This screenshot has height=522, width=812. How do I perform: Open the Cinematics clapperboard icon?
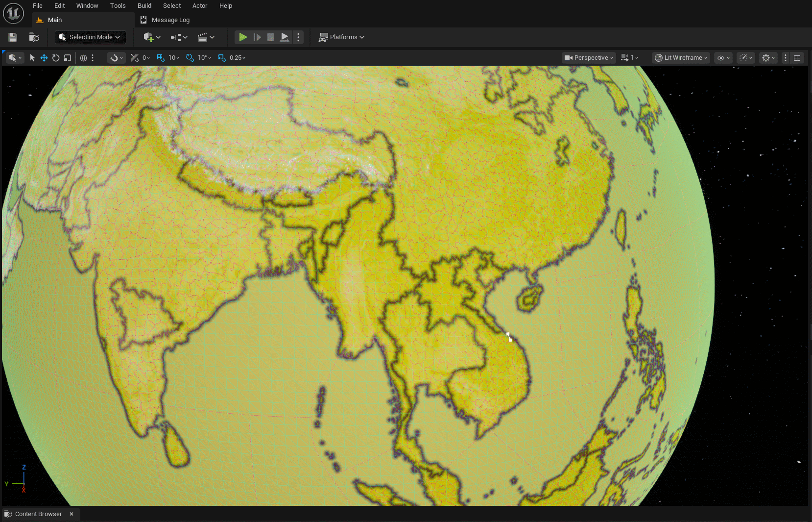pos(202,37)
